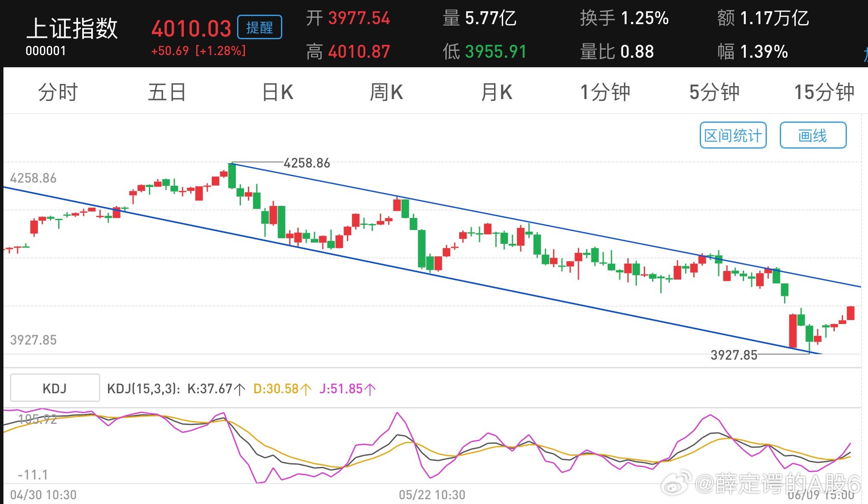Click the KDJ scale value 105.92

pos(37,419)
